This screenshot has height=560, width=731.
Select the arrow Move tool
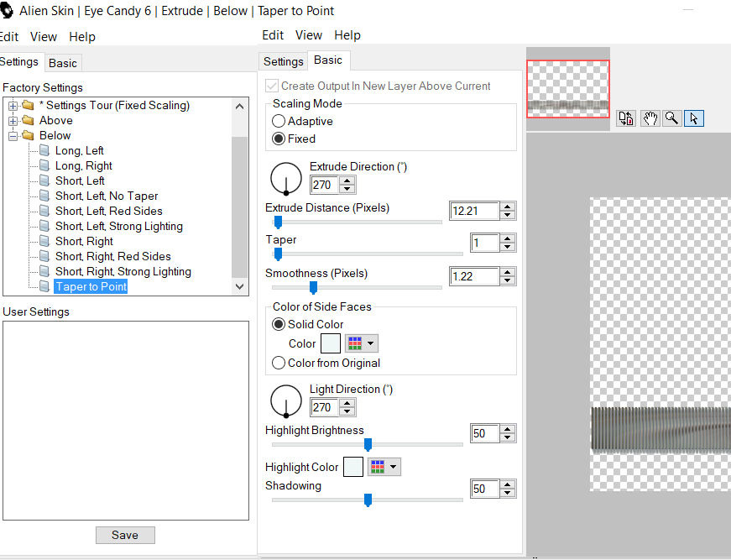694,118
